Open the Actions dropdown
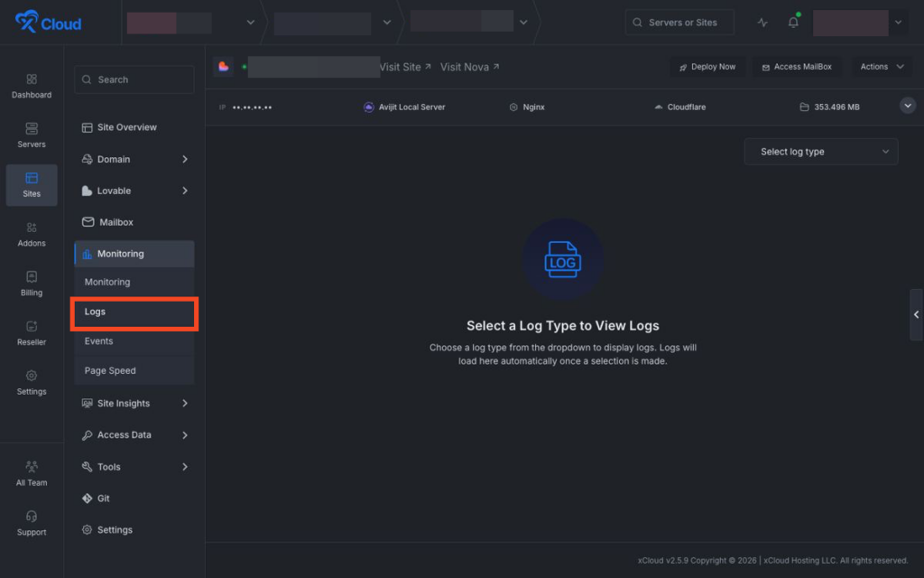Image resolution: width=924 pixels, height=578 pixels. tap(882, 67)
